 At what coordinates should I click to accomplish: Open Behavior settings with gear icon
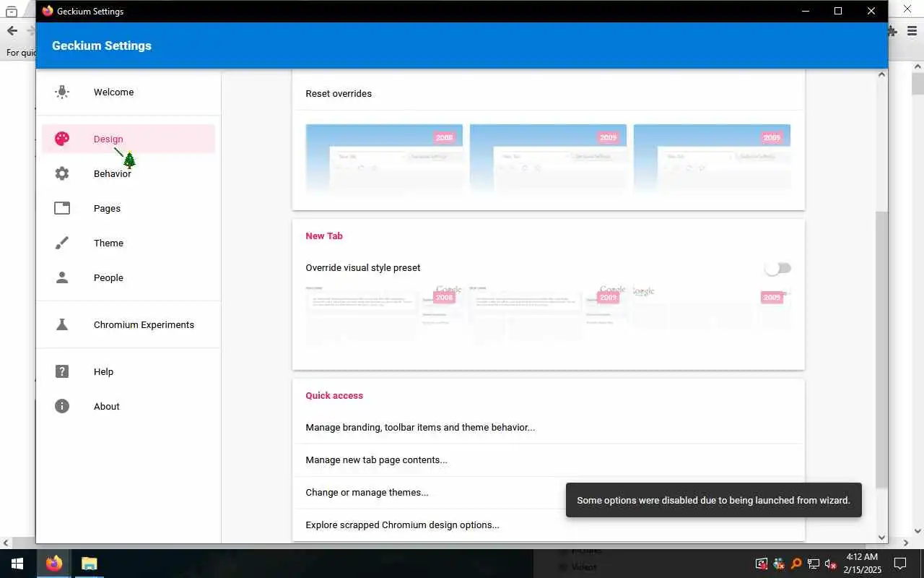(x=128, y=173)
